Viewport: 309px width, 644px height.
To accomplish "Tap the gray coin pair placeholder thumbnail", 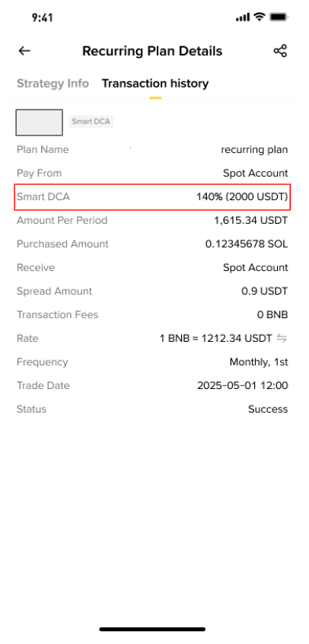I will pyautogui.click(x=39, y=123).
